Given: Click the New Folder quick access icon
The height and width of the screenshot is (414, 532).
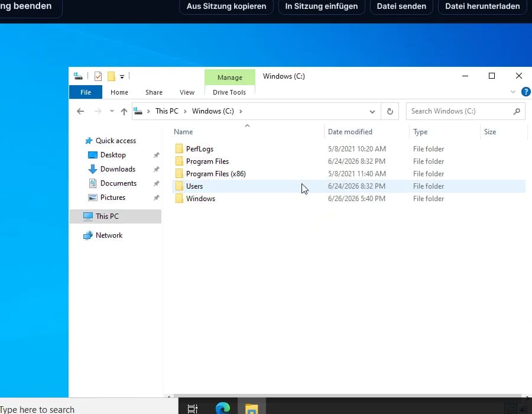Looking at the screenshot, I should pyautogui.click(x=111, y=76).
